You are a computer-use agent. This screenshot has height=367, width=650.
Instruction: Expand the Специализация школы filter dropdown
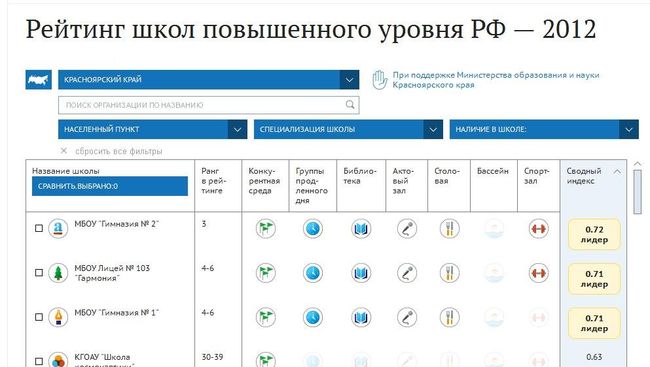point(348,129)
